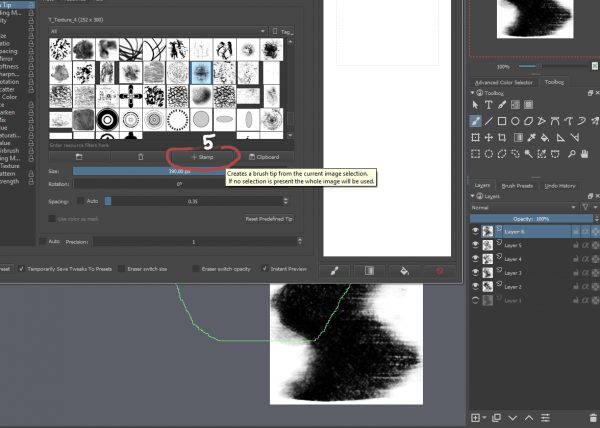Select the Text tool in Toolbox
The height and width of the screenshot is (428, 600).
489,105
